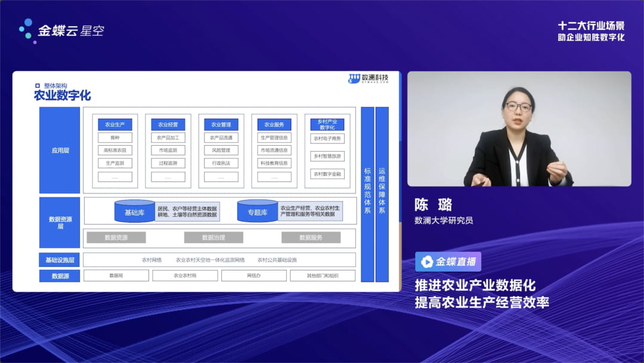Click the 数澜科技 logo on the slide

369,79
